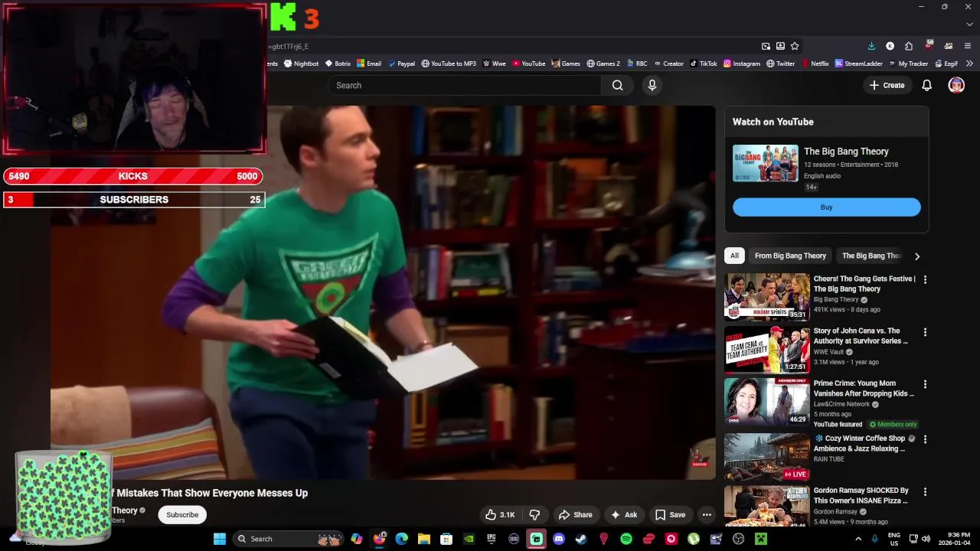
Task: Open the Minecraft creeper icon in taskbar
Action: click(761, 539)
